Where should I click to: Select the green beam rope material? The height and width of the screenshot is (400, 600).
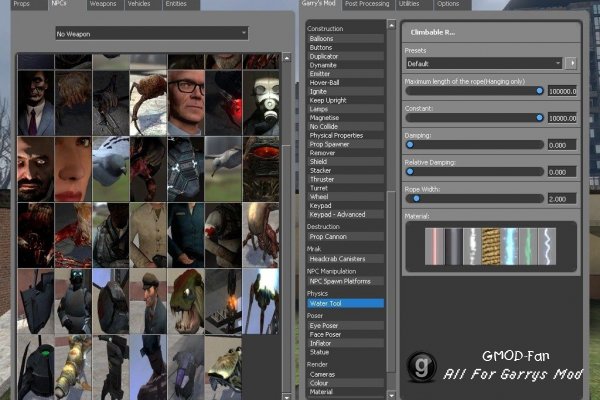(528, 246)
